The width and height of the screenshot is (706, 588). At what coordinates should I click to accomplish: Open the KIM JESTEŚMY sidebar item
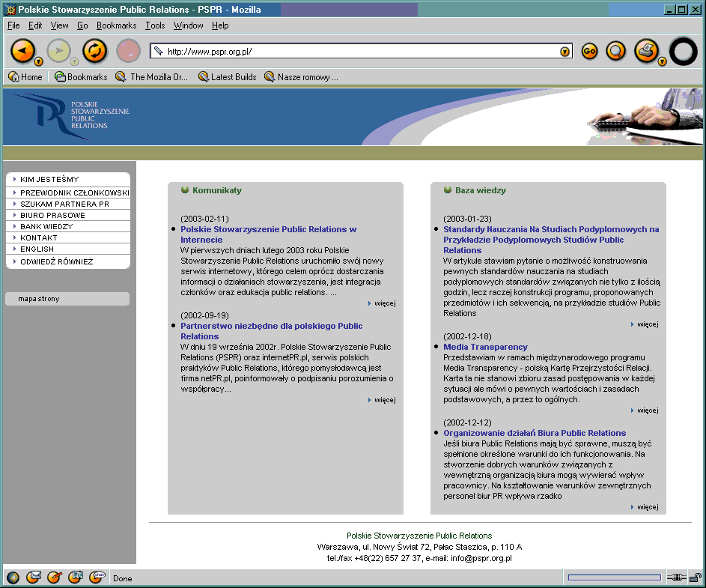[68, 179]
